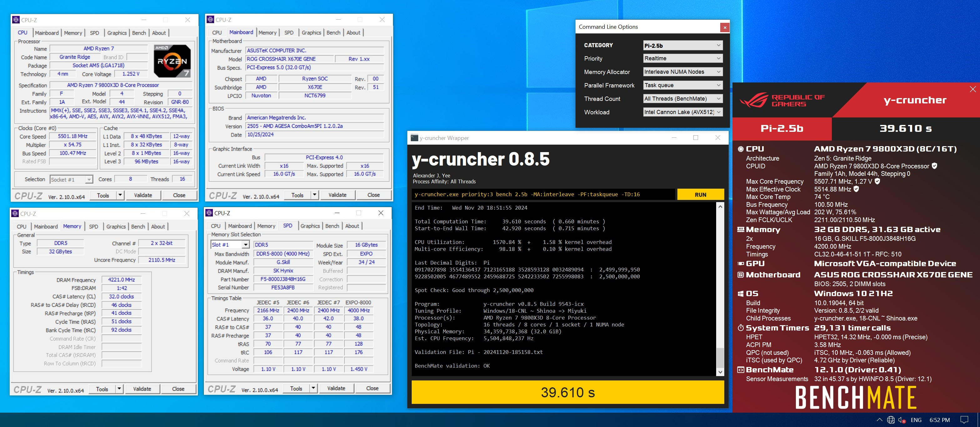
Task: Click Part Number F5-8000J3848H16G in SPD window
Action: click(283, 279)
